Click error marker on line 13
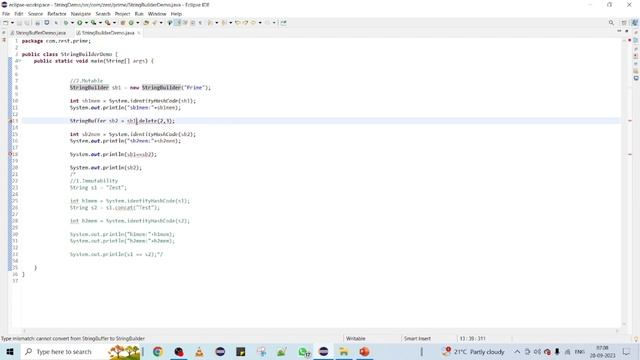The image size is (640, 360). click(x=11, y=121)
